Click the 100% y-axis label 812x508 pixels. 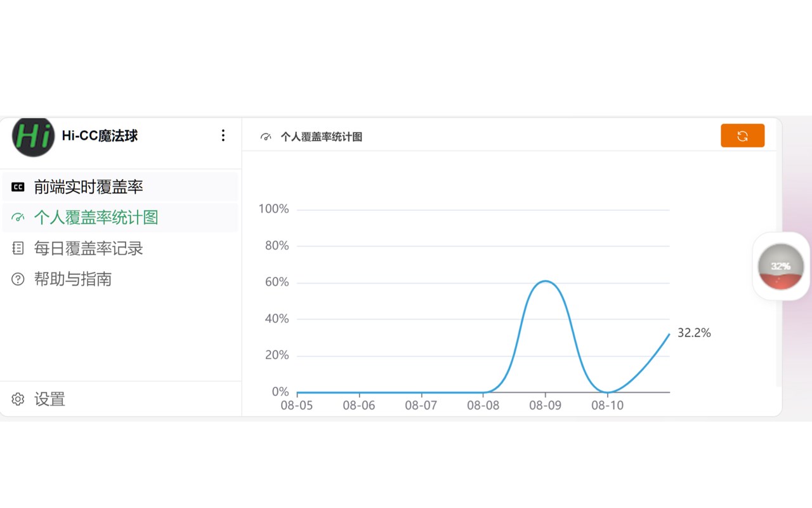tap(273, 209)
